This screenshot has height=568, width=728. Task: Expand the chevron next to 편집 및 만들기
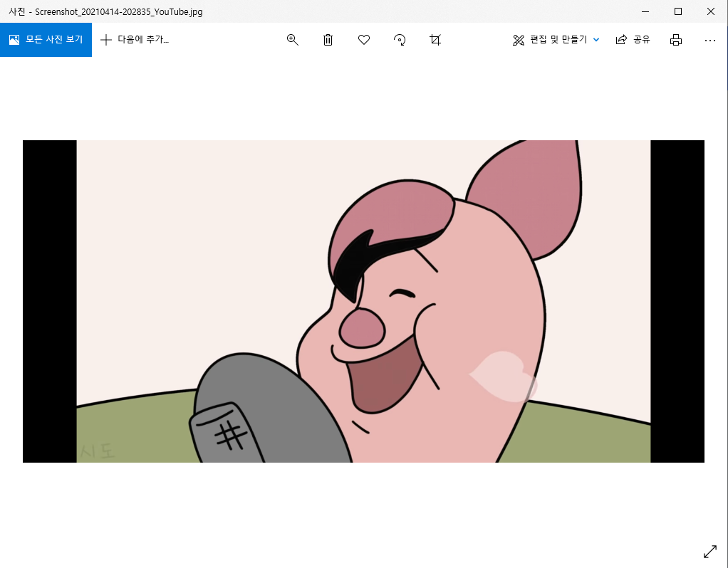[596, 40]
